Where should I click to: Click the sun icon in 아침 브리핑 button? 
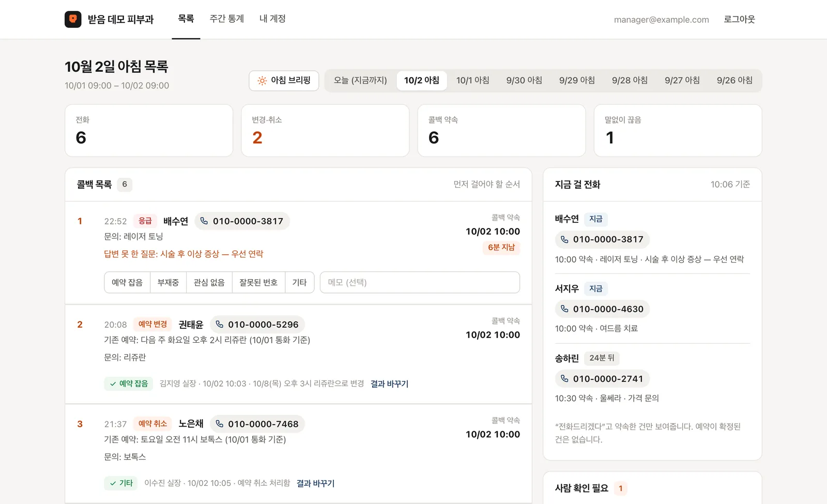click(262, 81)
